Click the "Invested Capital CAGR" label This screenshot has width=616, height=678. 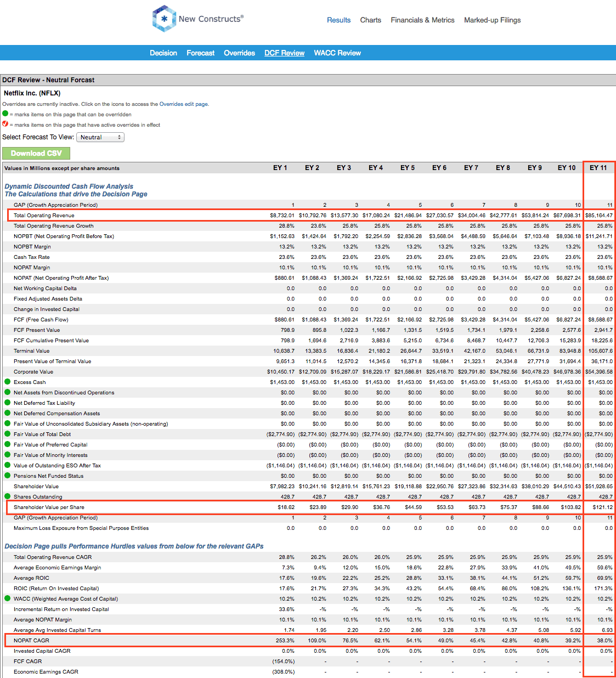(x=42, y=651)
